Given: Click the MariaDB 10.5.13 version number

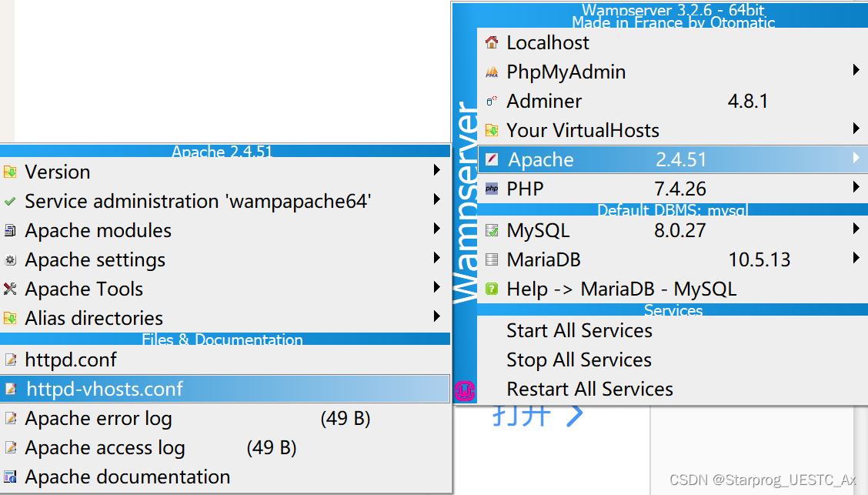Looking at the screenshot, I should 759,259.
